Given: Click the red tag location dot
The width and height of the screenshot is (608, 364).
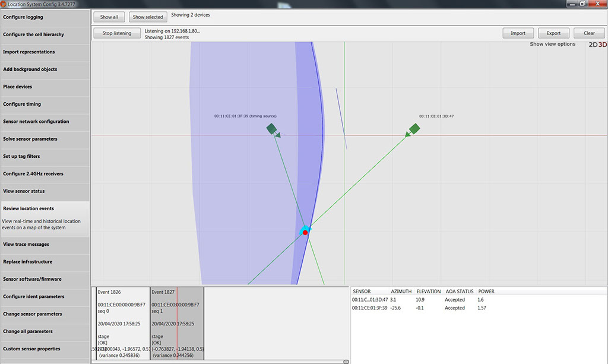Looking at the screenshot, I should 305,233.
